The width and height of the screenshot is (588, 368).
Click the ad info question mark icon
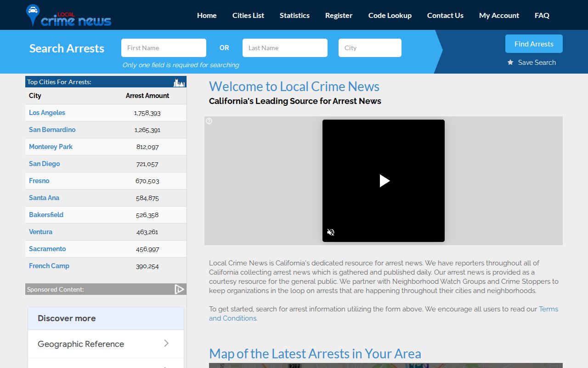[x=209, y=121]
